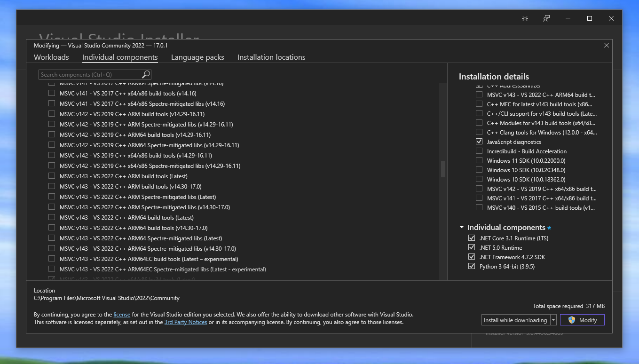Uncheck Python 3 64-bit (3.9.5)
Screen dimensions: 639x364
coord(472,266)
